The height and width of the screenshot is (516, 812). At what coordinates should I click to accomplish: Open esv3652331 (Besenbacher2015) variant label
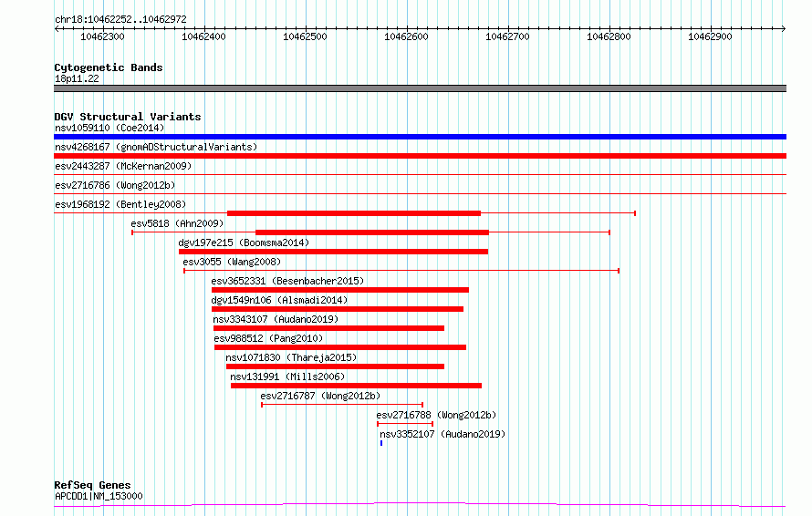(x=287, y=281)
